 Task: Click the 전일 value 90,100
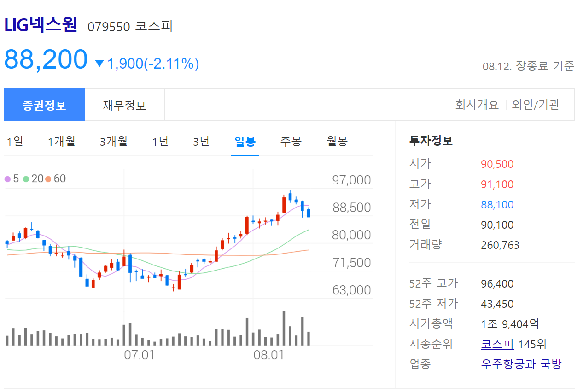497,225
